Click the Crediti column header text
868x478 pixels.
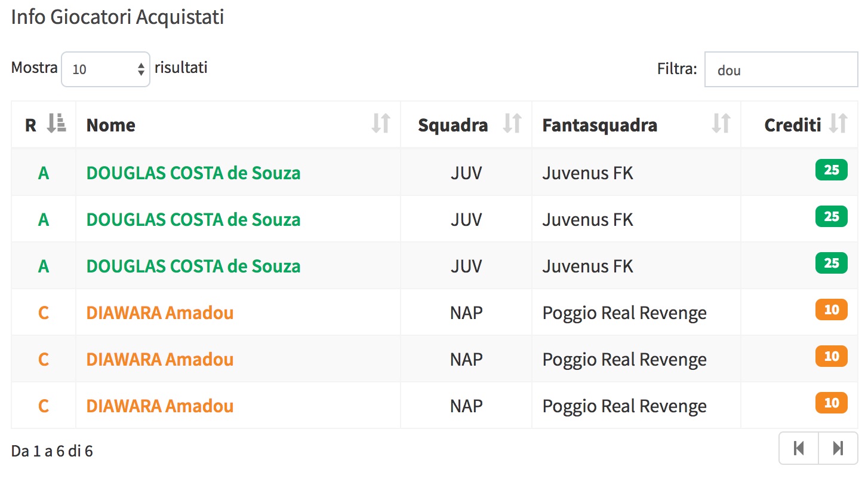(x=792, y=125)
